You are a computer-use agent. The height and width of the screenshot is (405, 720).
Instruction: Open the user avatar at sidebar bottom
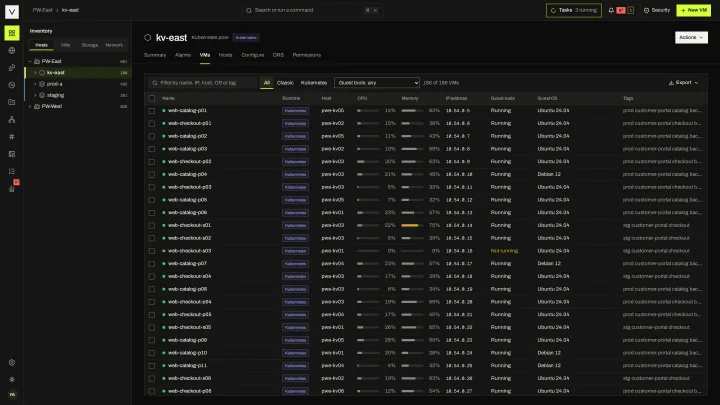12,394
